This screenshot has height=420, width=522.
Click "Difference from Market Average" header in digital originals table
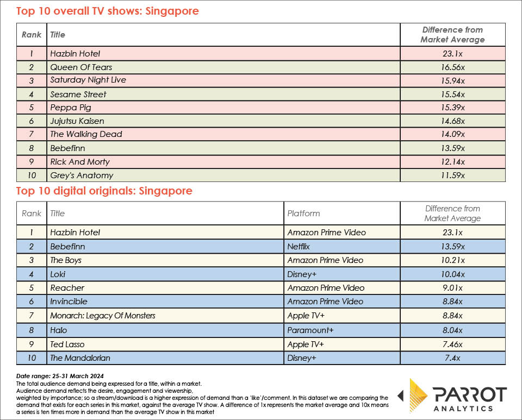pos(453,214)
